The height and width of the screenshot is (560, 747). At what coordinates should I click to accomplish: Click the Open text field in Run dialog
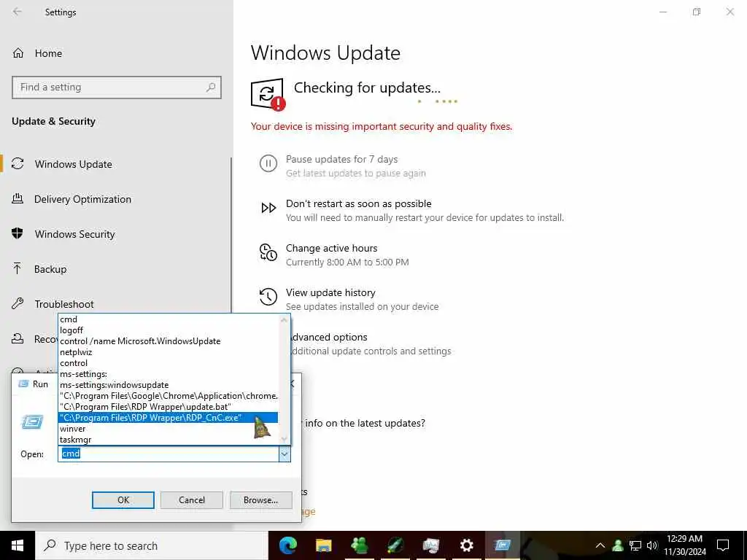(x=169, y=454)
